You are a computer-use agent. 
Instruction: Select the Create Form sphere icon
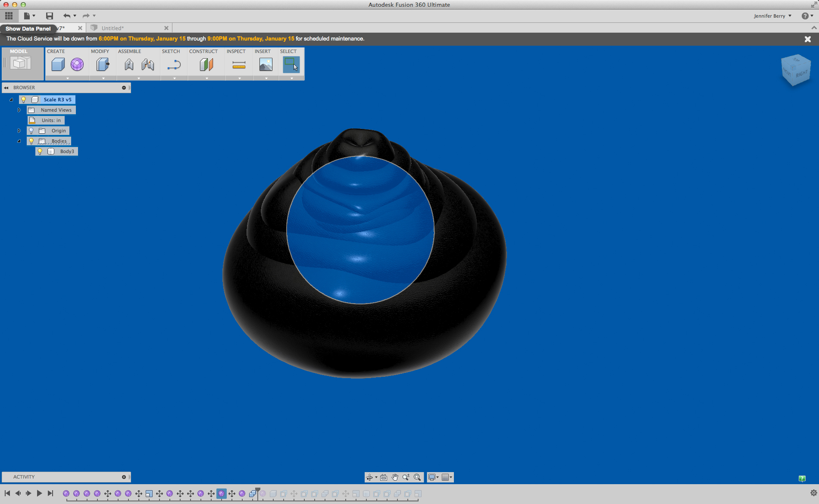[77, 65]
